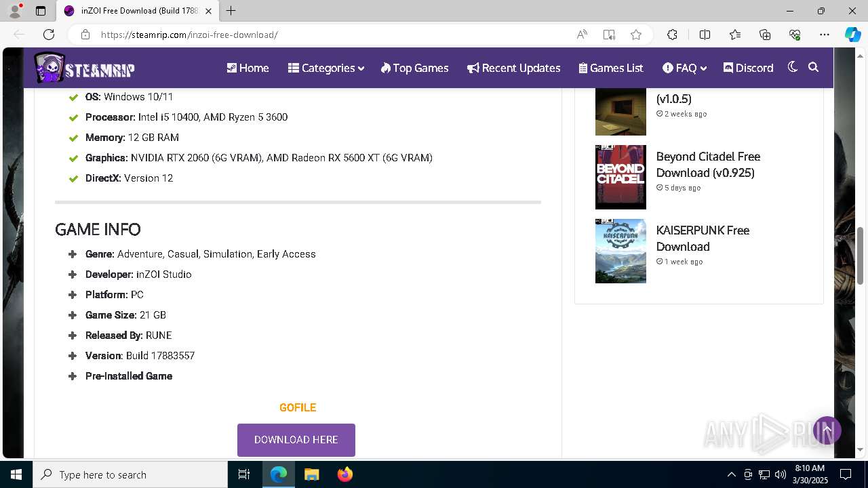This screenshot has width=868, height=488.
Task: Open the browser profile icon
Action: 15,11
